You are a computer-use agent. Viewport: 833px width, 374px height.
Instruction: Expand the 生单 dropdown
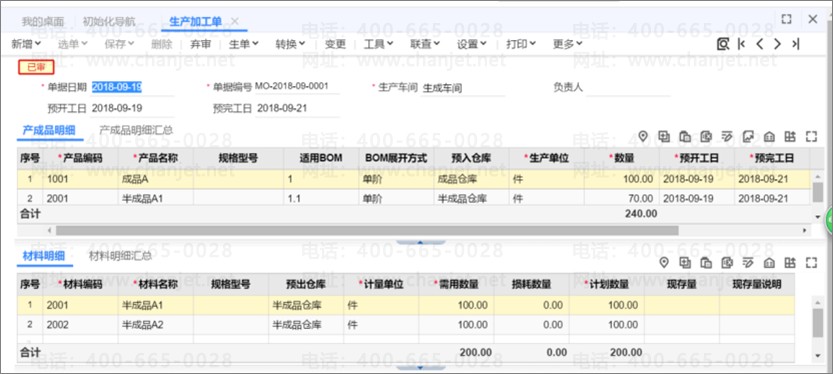pos(243,44)
